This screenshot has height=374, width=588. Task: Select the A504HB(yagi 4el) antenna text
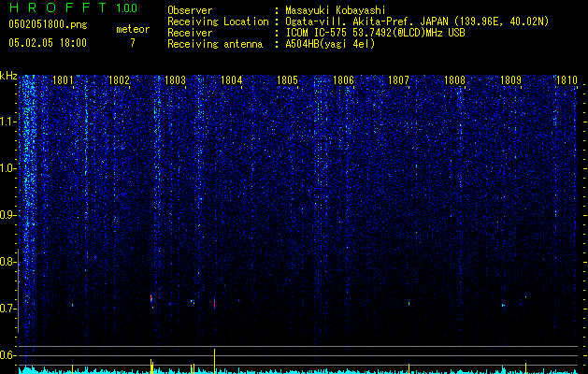pos(330,44)
